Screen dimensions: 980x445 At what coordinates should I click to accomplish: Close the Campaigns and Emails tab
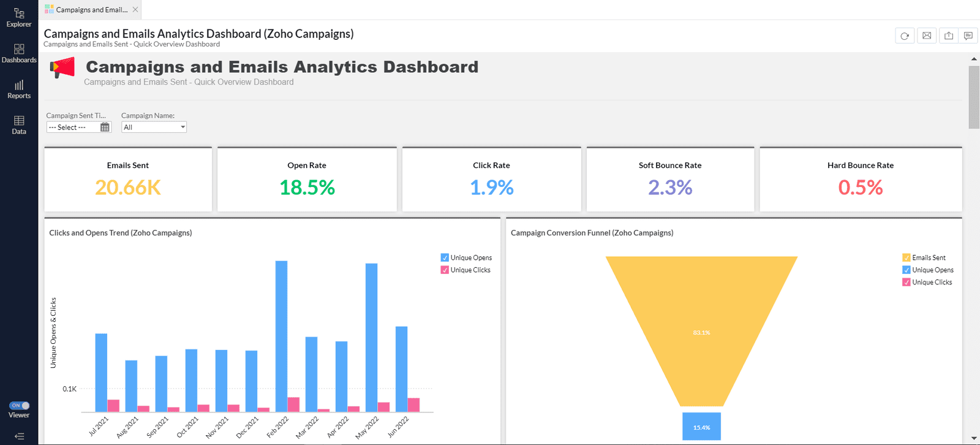click(x=135, y=10)
